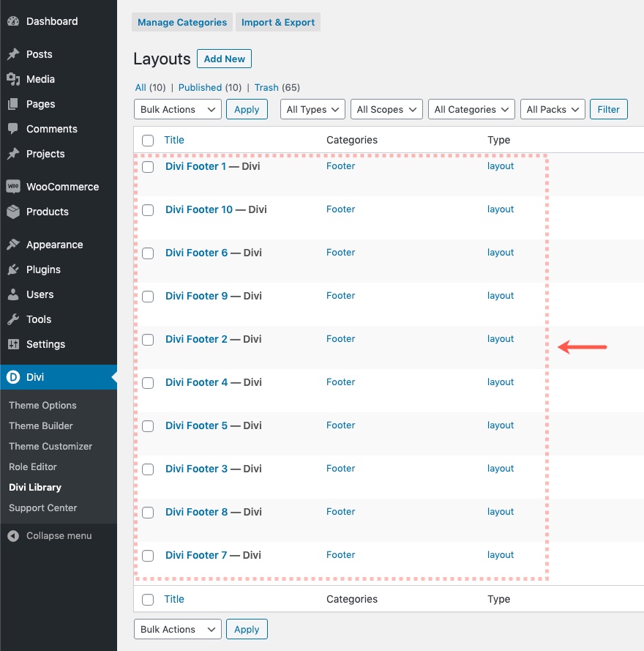The image size is (644, 651).
Task: Open Support Center submenu item
Action: [43, 507]
